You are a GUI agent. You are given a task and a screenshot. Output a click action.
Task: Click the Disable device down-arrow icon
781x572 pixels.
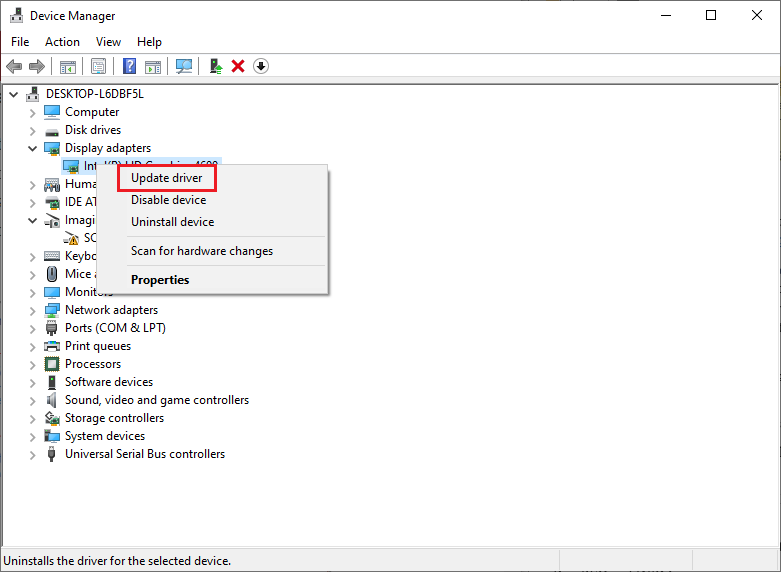pos(261,66)
